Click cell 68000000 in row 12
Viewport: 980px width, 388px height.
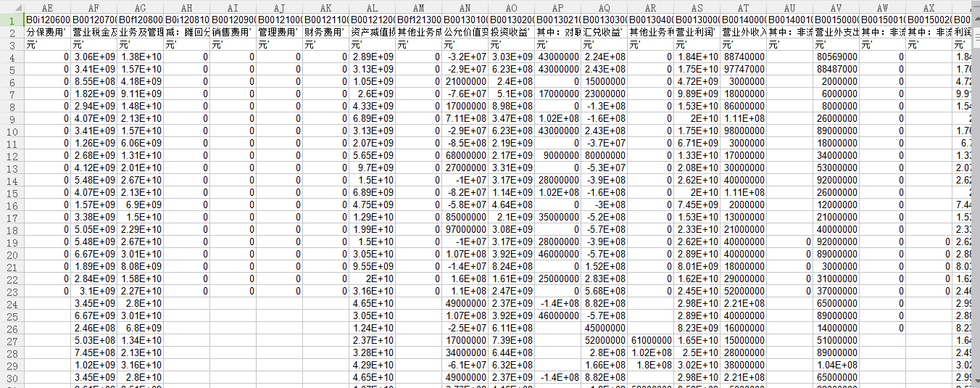point(465,155)
